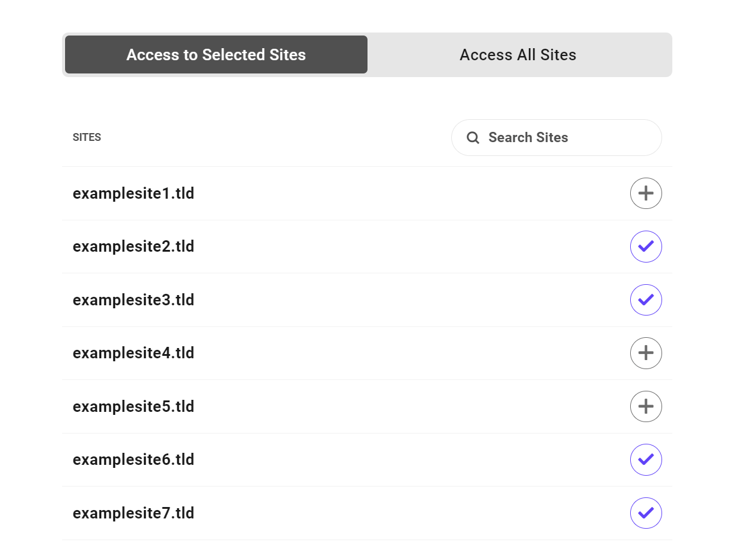Remove examplesite7.tld by clicking its checkmark
This screenshot has width=735, height=560.
point(646,513)
